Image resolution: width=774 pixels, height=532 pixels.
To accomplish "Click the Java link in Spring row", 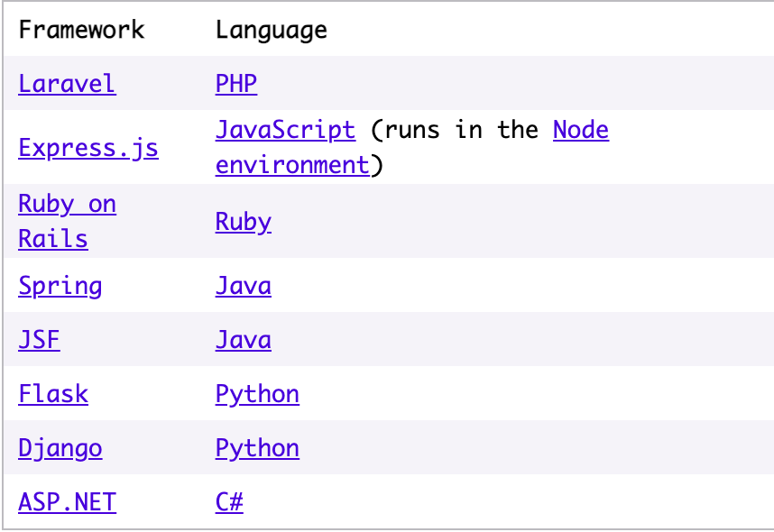I will 244,286.
